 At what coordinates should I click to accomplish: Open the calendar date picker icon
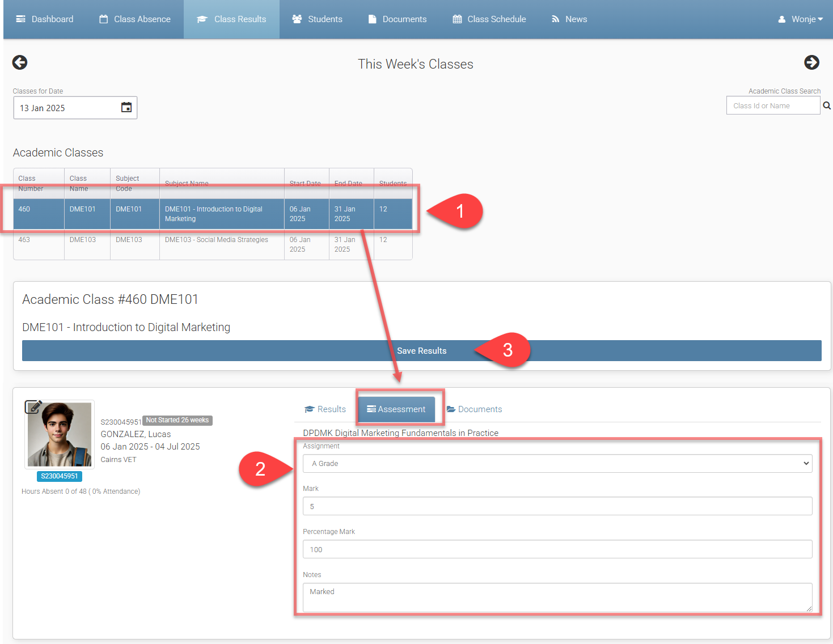(x=126, y=107)
